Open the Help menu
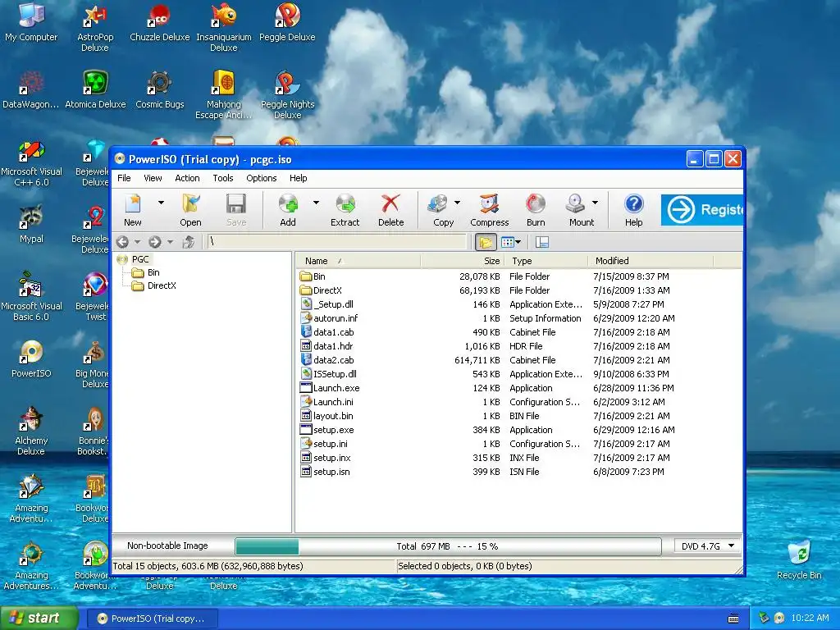 point(299,178)
